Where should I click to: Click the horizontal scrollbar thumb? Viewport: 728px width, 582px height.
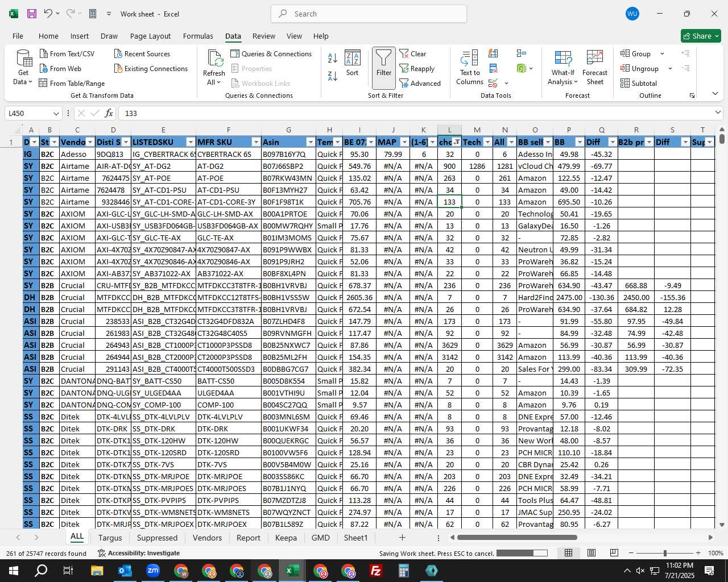pos(517,537)
